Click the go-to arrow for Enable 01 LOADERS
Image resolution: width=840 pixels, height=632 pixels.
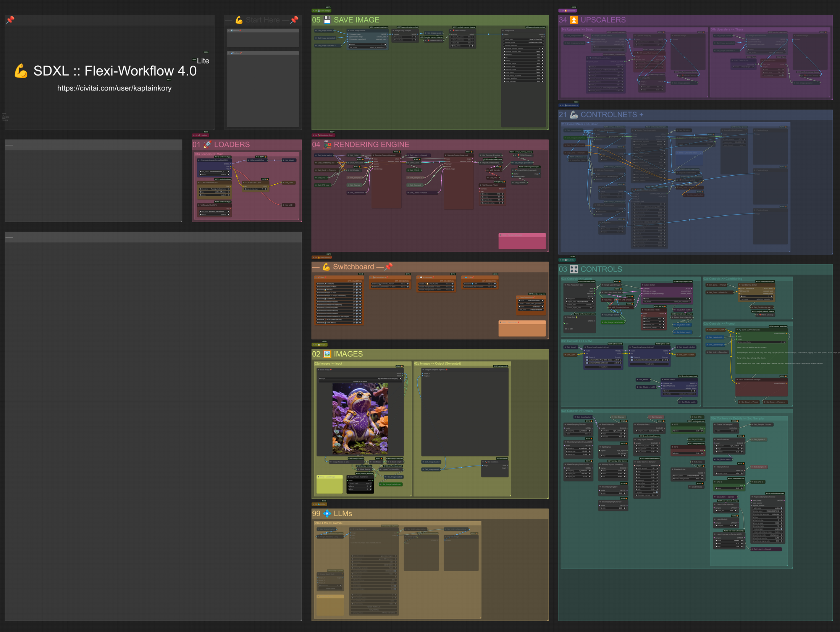[360, 284]
